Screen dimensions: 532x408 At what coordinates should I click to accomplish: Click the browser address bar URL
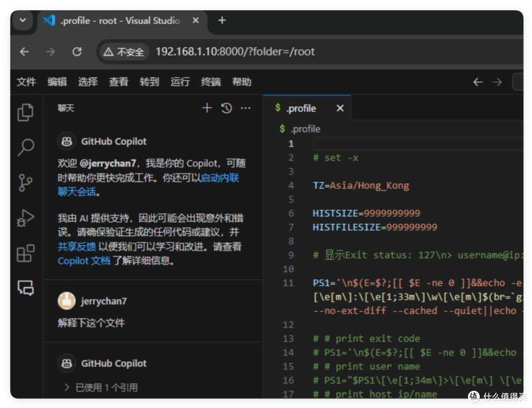pyautogui.click(x=235, y=52)
